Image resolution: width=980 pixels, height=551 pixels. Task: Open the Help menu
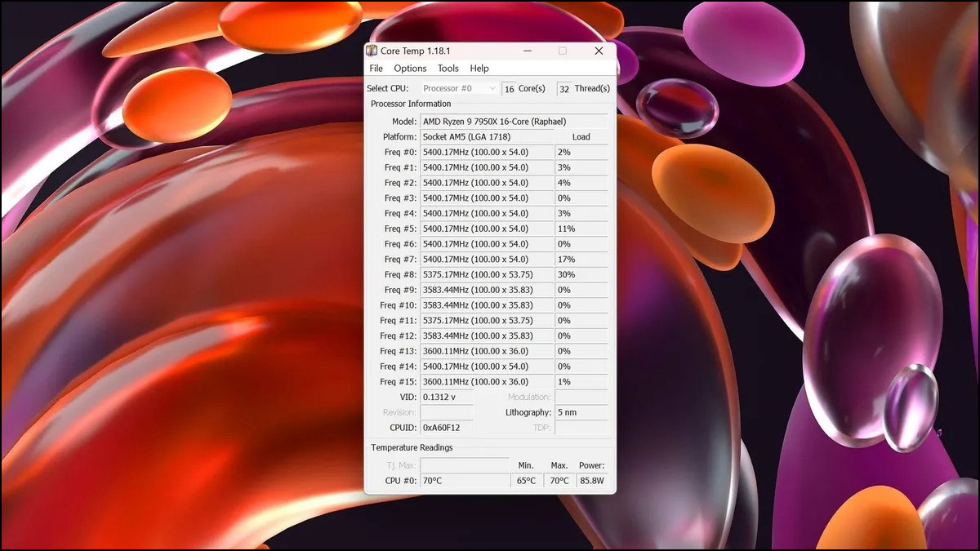click(479, 69)
